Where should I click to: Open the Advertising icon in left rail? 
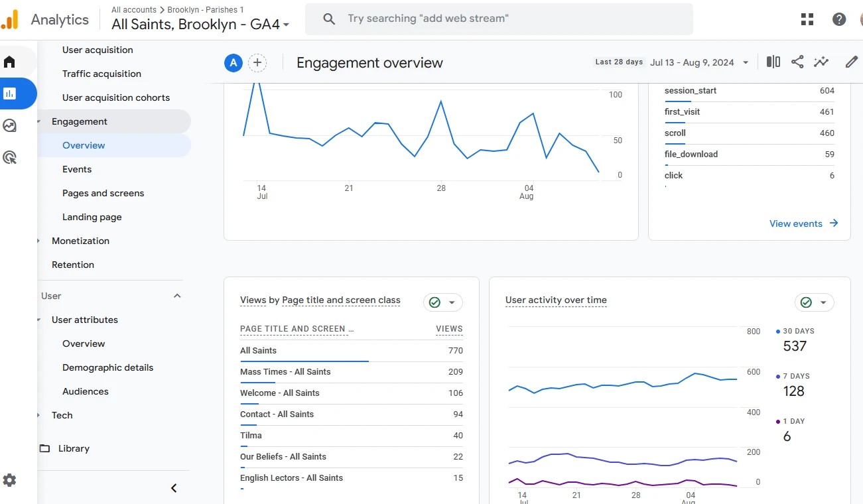tap(9, 157)
